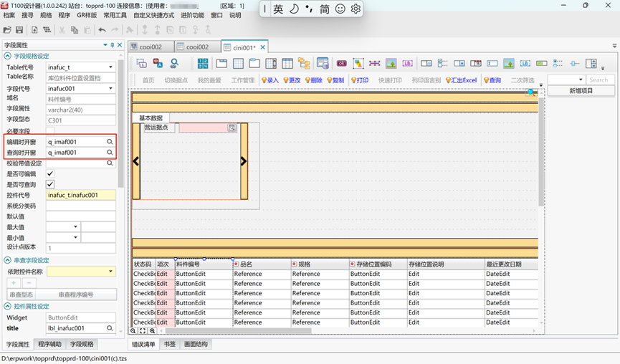
Task: Click the magnifier icon in 查询时开窗 field
Action: 110,152
